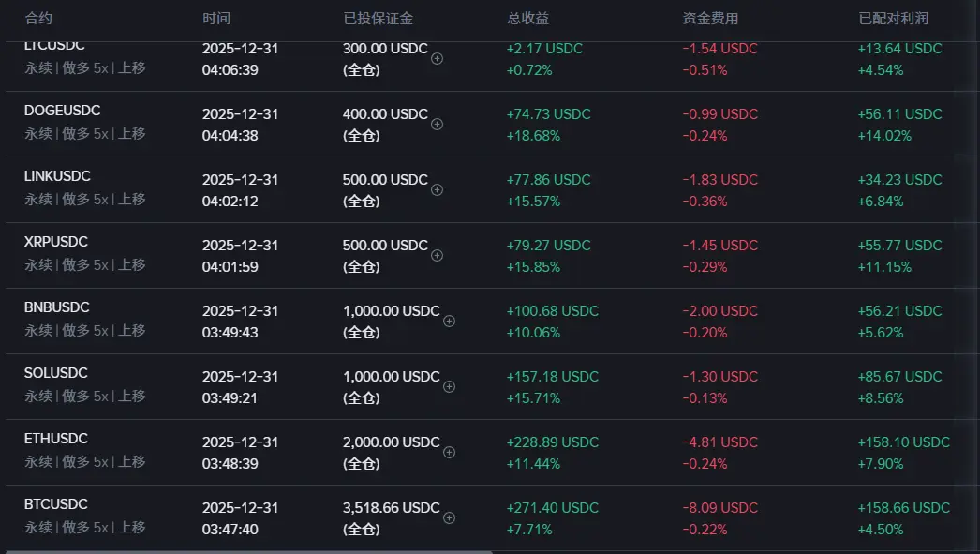Click add margin plus icon for ETHUSDC
980x554 pixels.
pos(449,452)
